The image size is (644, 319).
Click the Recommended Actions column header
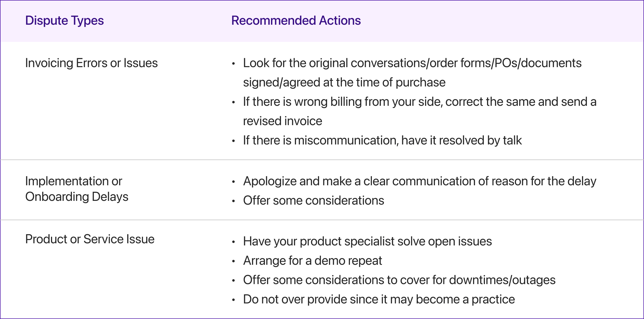[296, 21]
